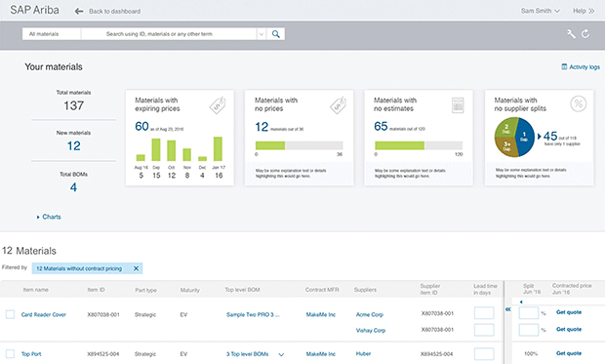The height and width of the screenshot is (364, 605).
Task: Click the search magnifier icon
Action: coord(276,34)
